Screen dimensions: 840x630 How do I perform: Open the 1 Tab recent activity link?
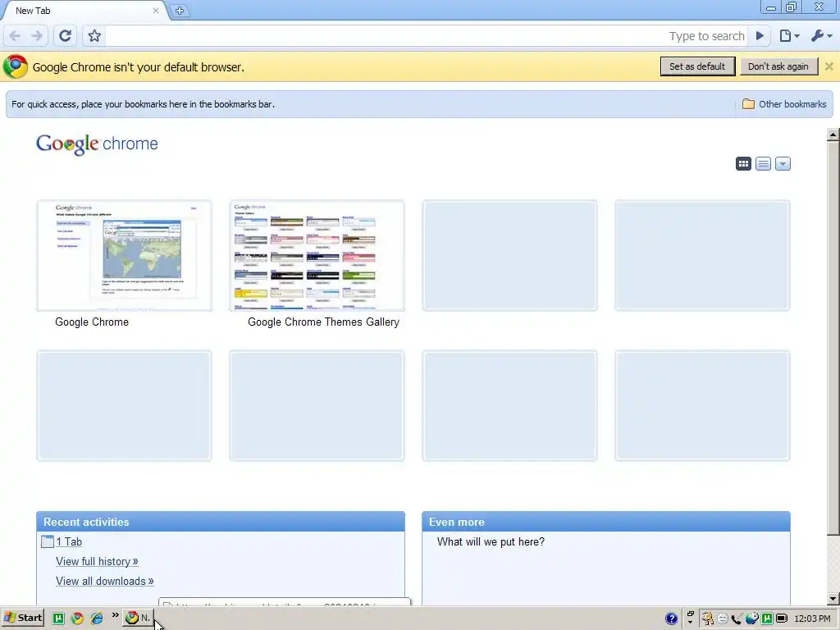(x=69, y=541)
